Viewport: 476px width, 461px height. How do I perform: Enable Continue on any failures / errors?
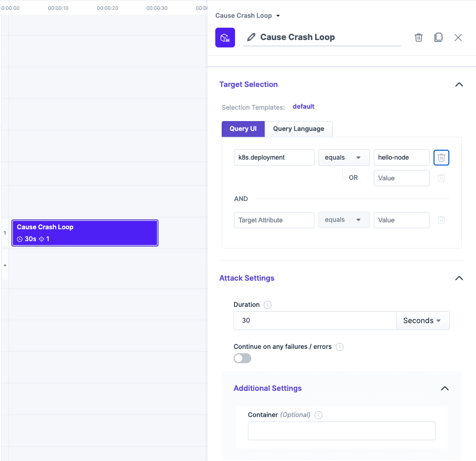(242, 358)
